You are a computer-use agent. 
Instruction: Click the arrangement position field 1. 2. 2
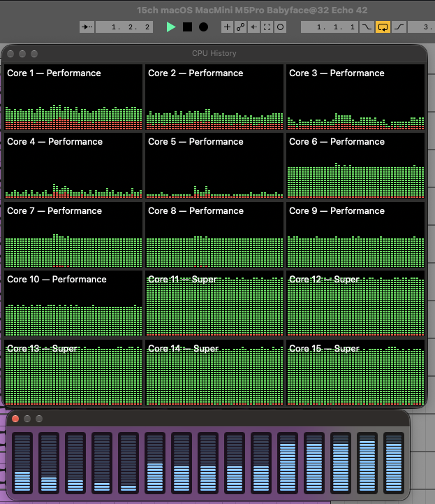point(124,27)
